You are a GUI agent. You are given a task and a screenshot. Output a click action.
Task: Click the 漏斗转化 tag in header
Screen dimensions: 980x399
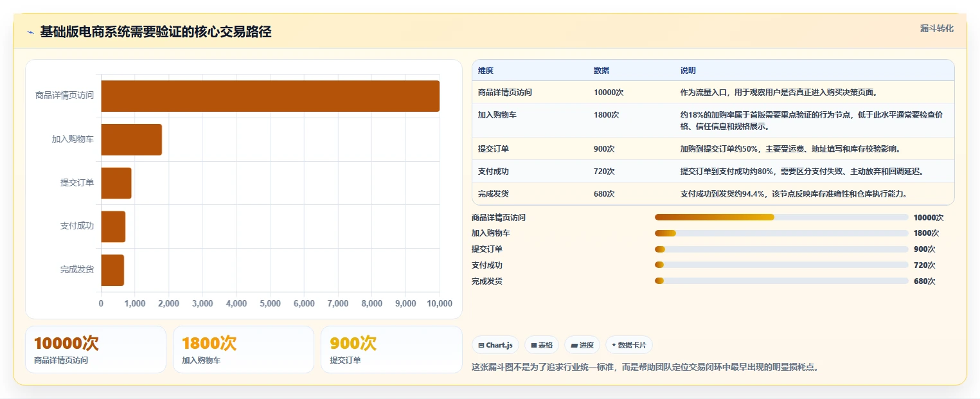click(937, 28)
